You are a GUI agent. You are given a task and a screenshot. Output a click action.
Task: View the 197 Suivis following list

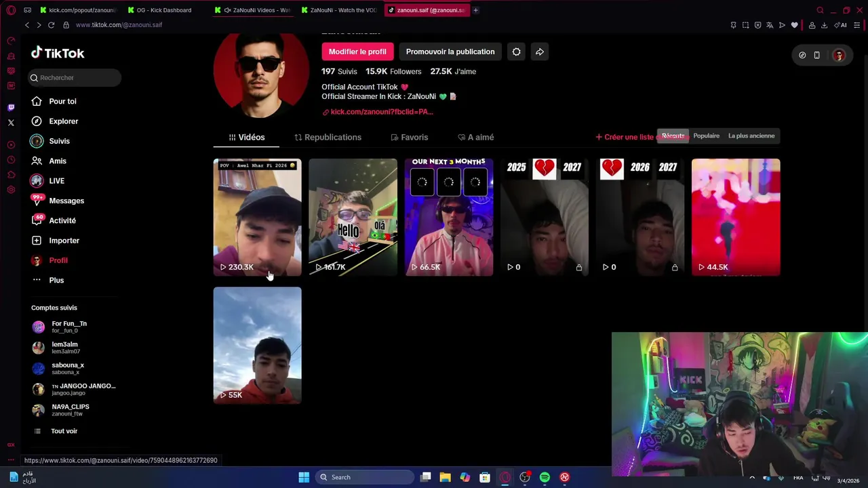click(x=339, y=71)
